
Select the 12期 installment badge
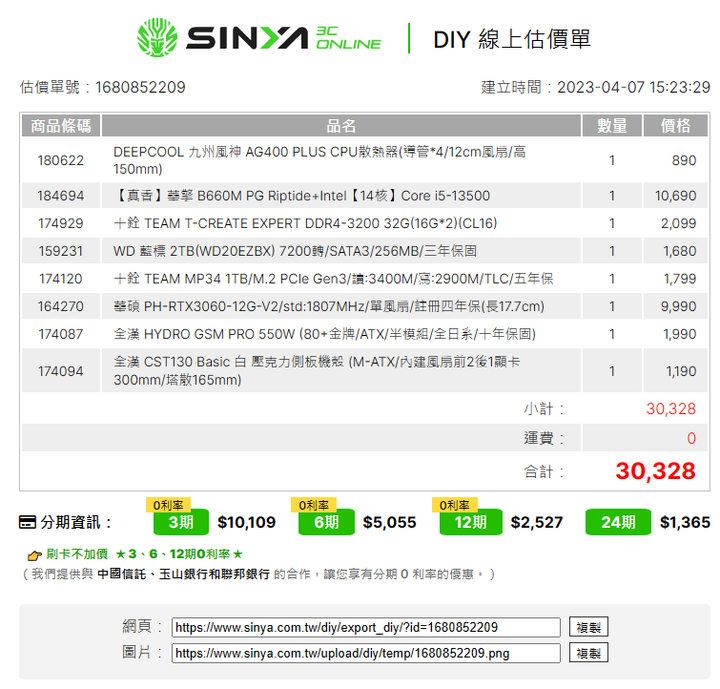(471, 522)
